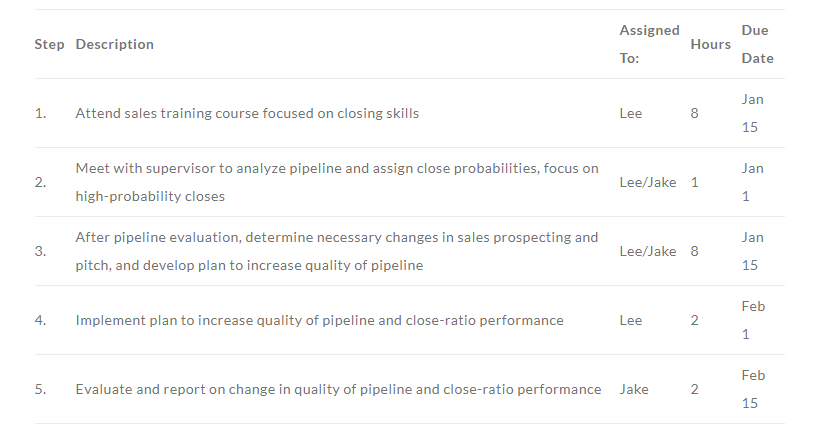Viewport: 826px width, 442px height.
Task: Click Lee assignee in step 4
Action: [631, 320]
